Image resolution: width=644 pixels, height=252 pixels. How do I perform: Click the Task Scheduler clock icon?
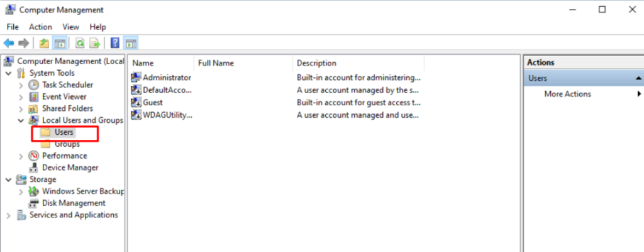point(34,85)
